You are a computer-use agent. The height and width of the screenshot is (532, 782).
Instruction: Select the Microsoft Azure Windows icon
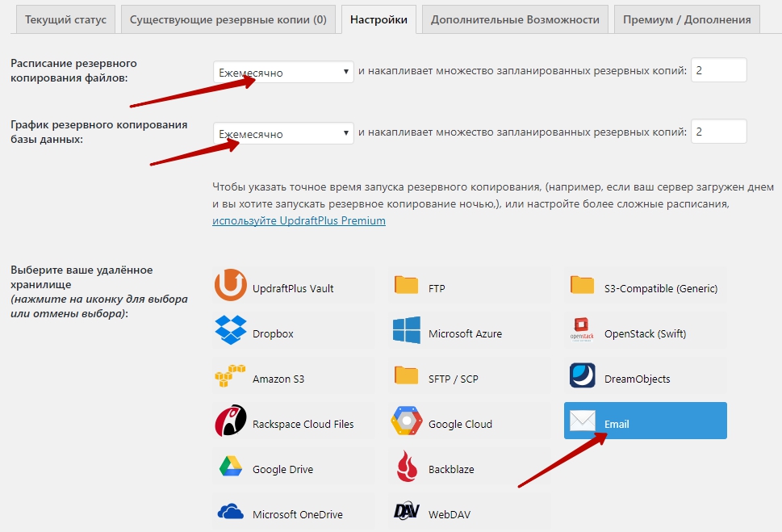pyautogui.click(x=407, y=330)
